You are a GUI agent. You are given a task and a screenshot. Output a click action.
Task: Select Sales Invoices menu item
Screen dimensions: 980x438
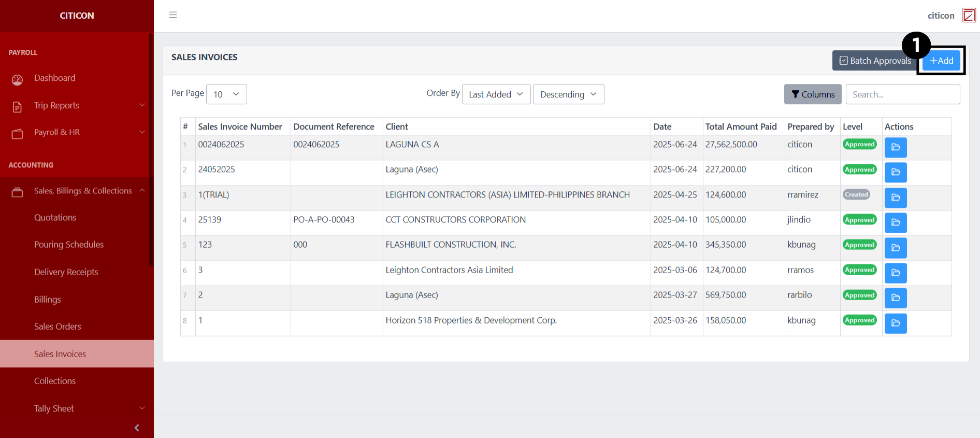[77, 354]
